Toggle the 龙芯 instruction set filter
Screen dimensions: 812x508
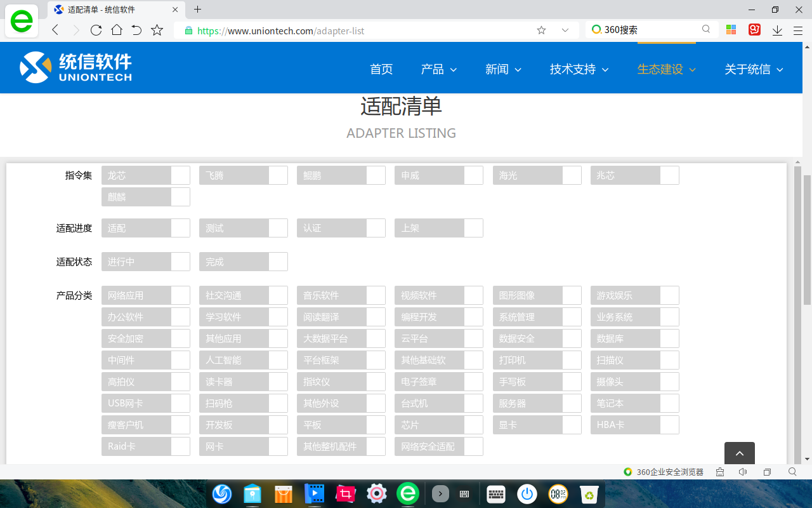tap(145, 175)
